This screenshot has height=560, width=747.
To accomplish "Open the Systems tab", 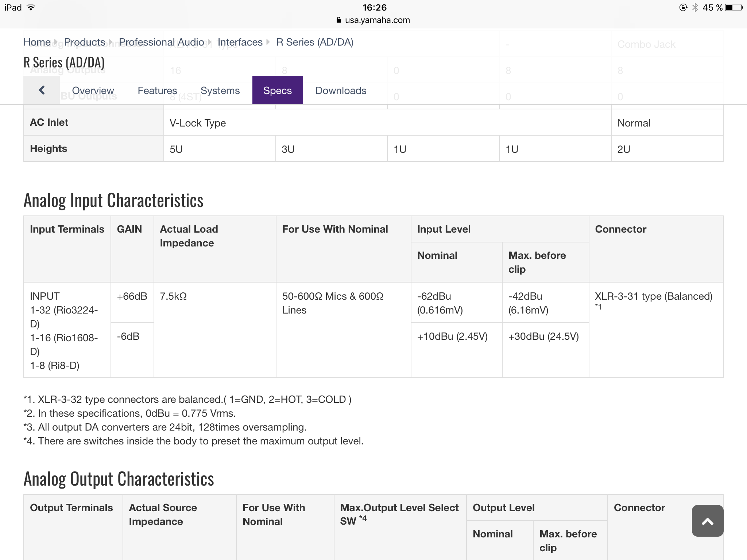I will (x=220, y=90).
